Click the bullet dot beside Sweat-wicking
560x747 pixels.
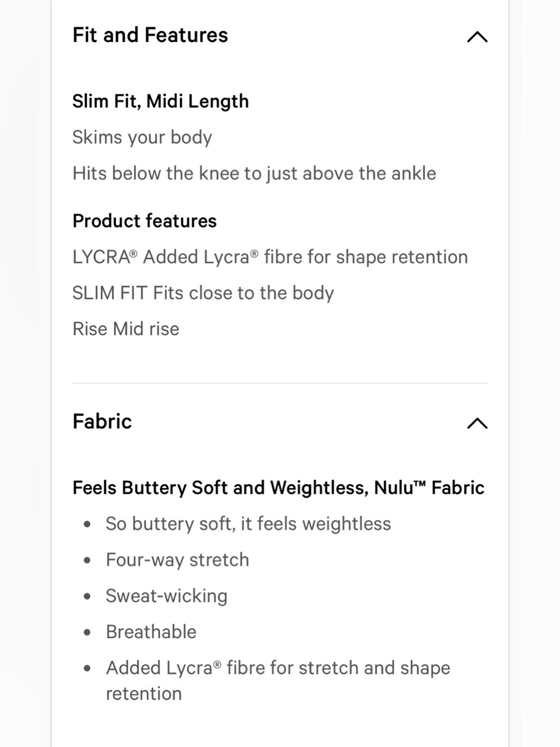coord(87,597)
